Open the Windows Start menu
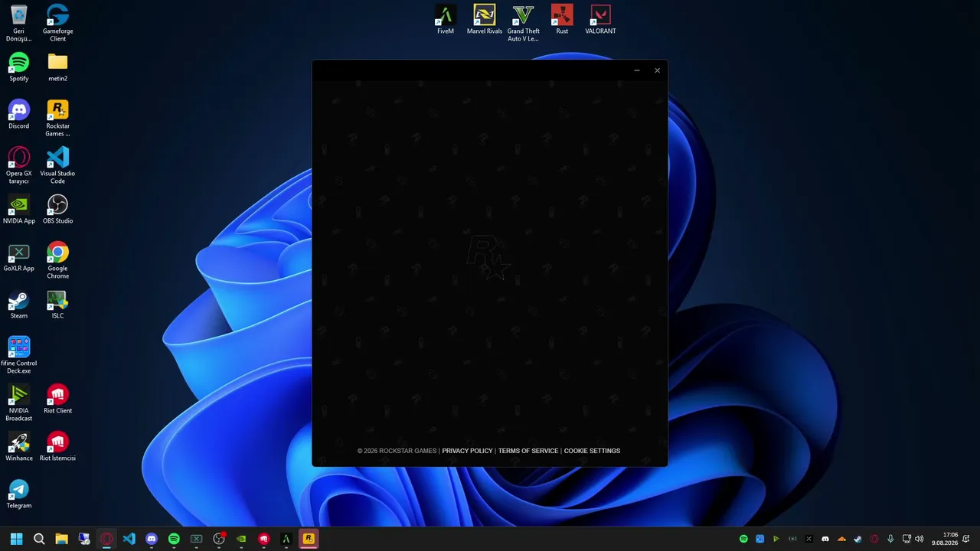Screen dimensions: 980x551 [16, 539]
